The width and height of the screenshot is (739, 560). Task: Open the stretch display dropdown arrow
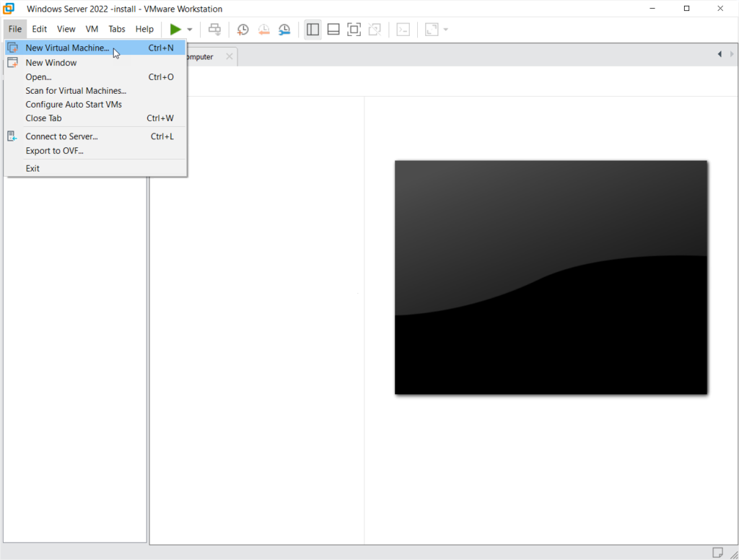click(446, 30)
